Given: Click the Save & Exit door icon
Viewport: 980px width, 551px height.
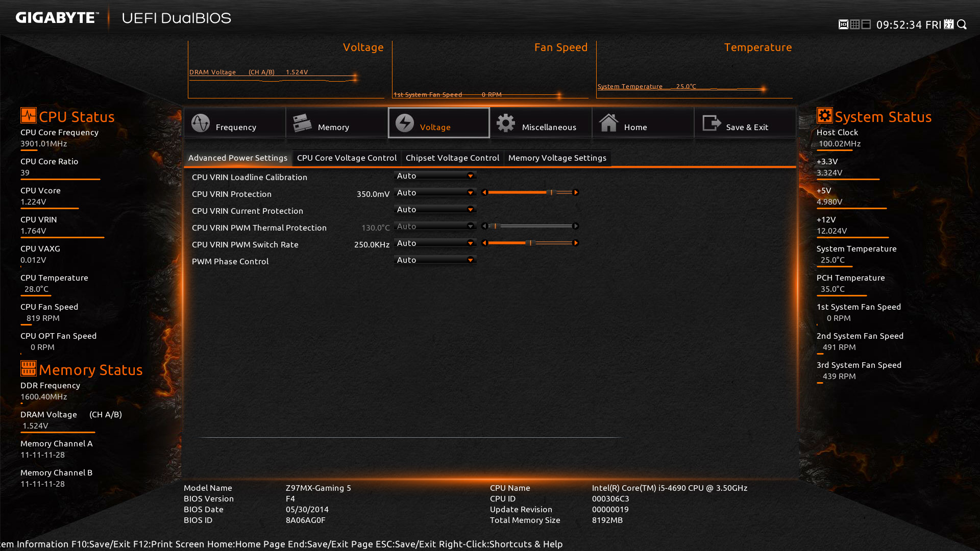Looking at the screenshot, I should 711,123.
